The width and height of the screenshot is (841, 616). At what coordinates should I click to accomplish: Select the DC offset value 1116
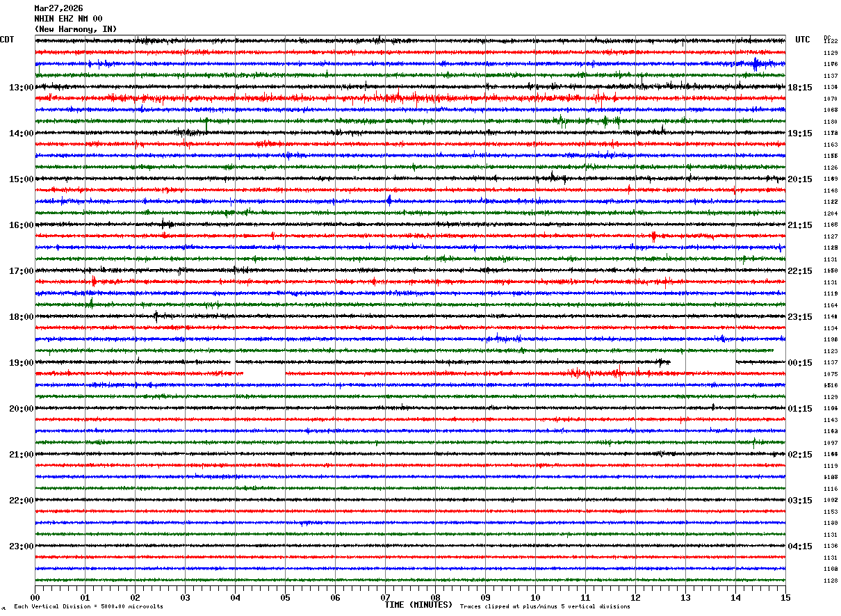[x=831, y=489]
